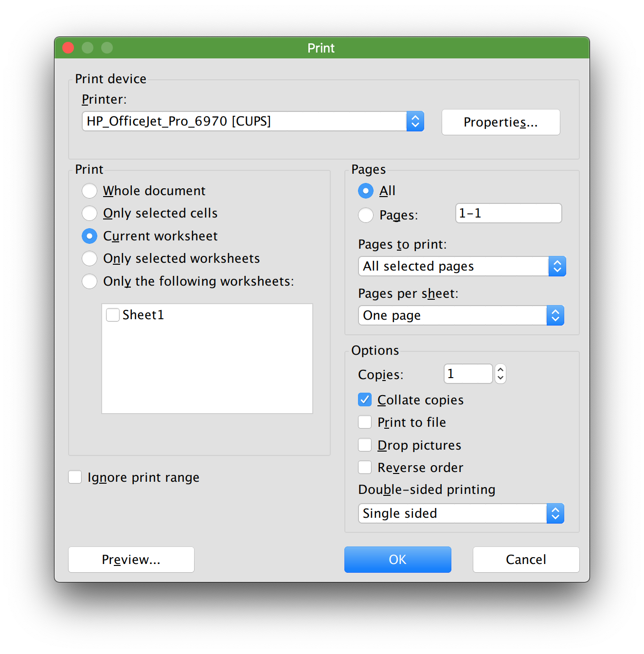The width and height of the screenshot is (644, 654).
Task: Check the Sheet1 checkbox in list
Action: (x=113, y=315)
